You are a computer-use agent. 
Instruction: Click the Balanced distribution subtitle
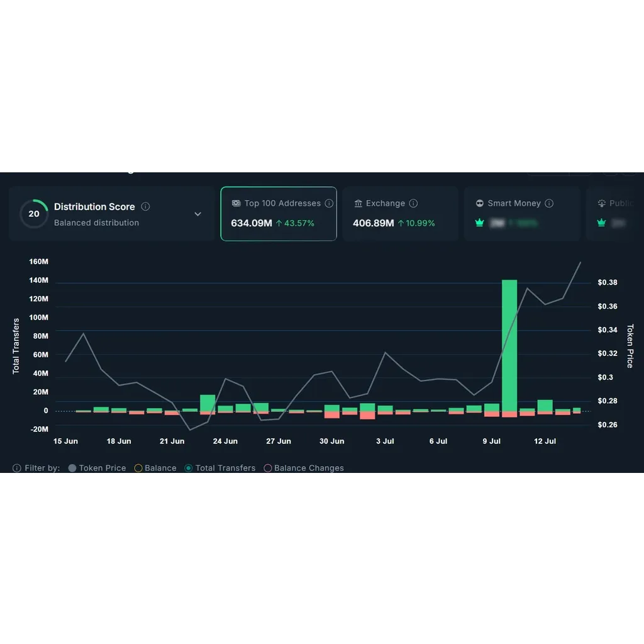tap(96, 223)
